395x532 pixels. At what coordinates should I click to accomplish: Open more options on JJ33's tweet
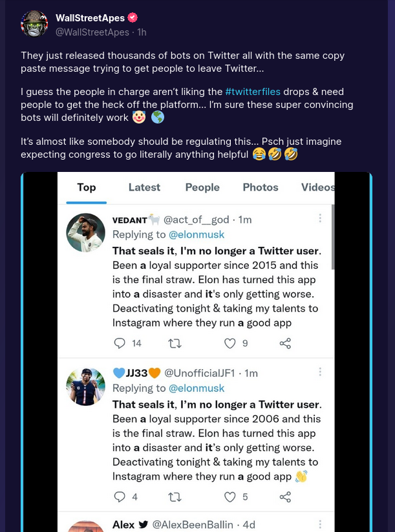(319, 372)
